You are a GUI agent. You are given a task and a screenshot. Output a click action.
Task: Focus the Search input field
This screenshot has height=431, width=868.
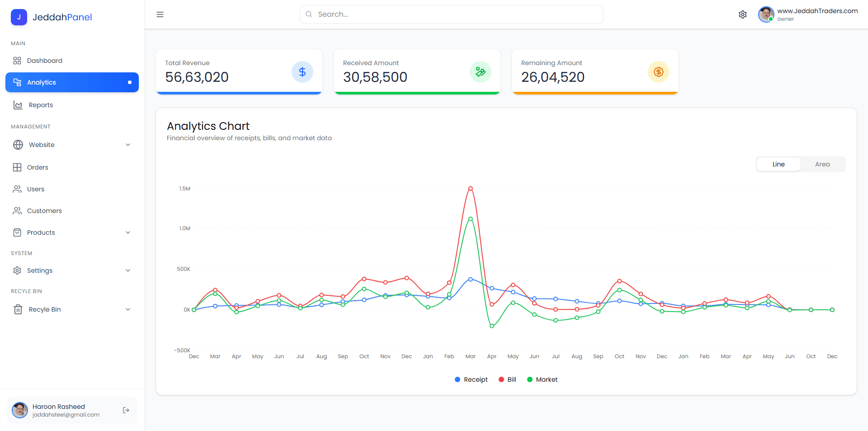pos(451,14)
